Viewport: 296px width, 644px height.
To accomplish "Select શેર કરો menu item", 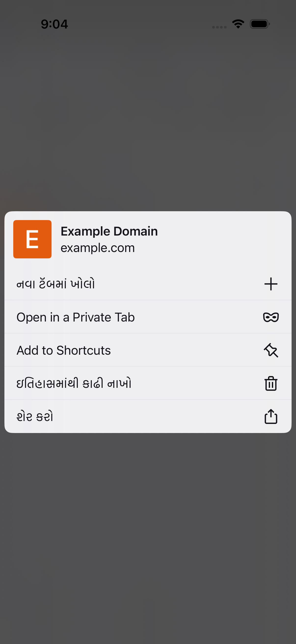I will (x=148, y=417).
